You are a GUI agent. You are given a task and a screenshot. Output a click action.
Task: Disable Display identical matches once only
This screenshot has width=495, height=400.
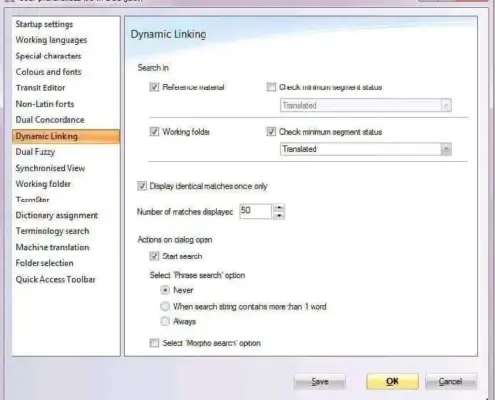click(142, 186)
